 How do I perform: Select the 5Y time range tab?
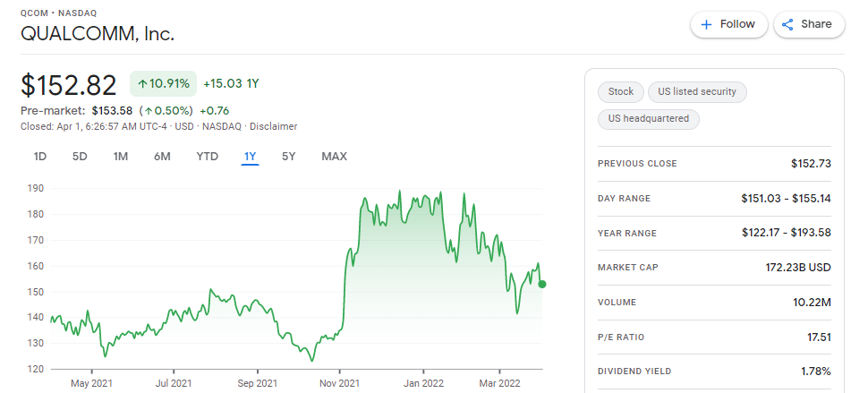pos(288,157)
